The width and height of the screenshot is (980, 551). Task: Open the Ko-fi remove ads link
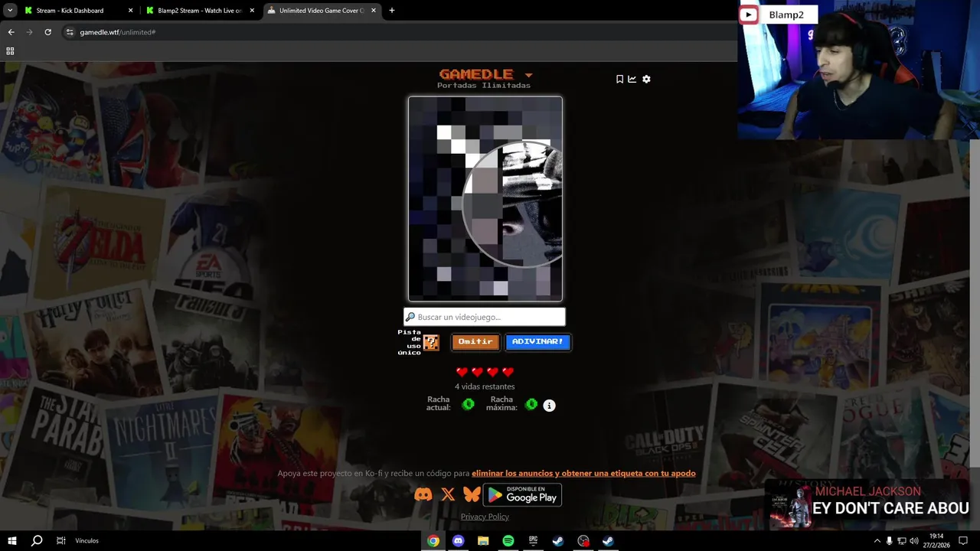583,473
